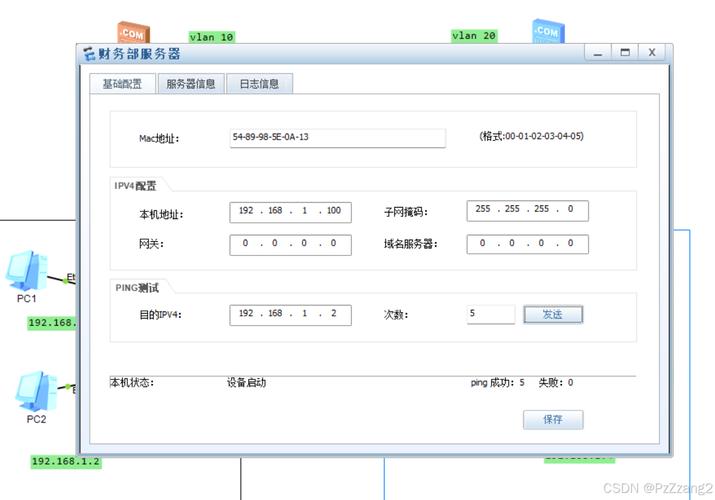Click the PC2 computer icon
715x500 pixels.
(x=35, y=390)
